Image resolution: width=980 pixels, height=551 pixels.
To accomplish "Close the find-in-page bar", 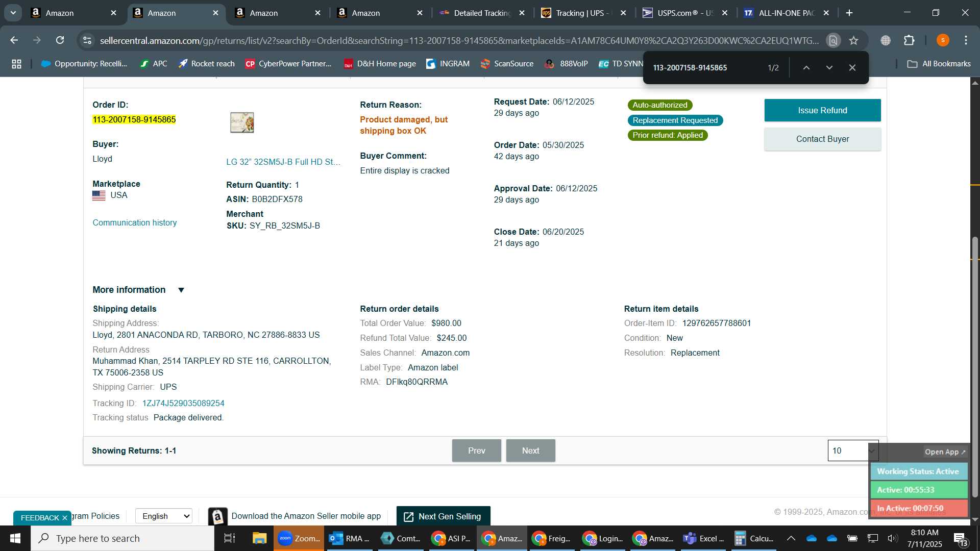I will click(x=852, y=67).
